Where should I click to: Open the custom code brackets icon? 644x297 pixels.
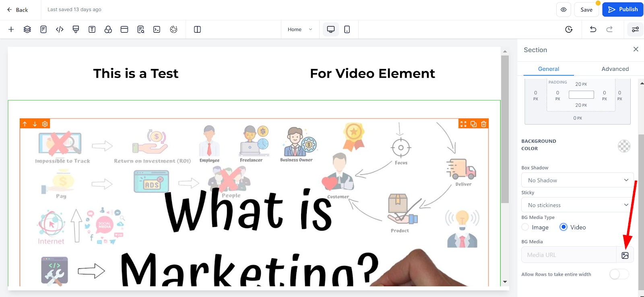pos(60,29)
